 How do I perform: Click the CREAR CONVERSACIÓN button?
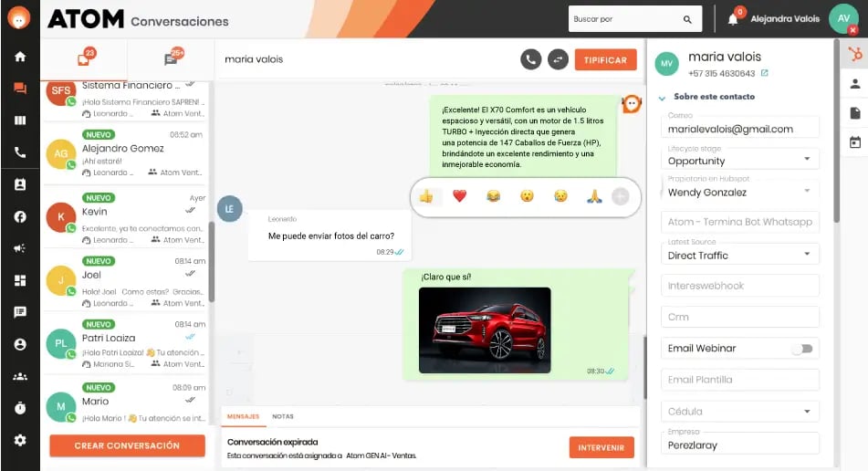[127, 445]
